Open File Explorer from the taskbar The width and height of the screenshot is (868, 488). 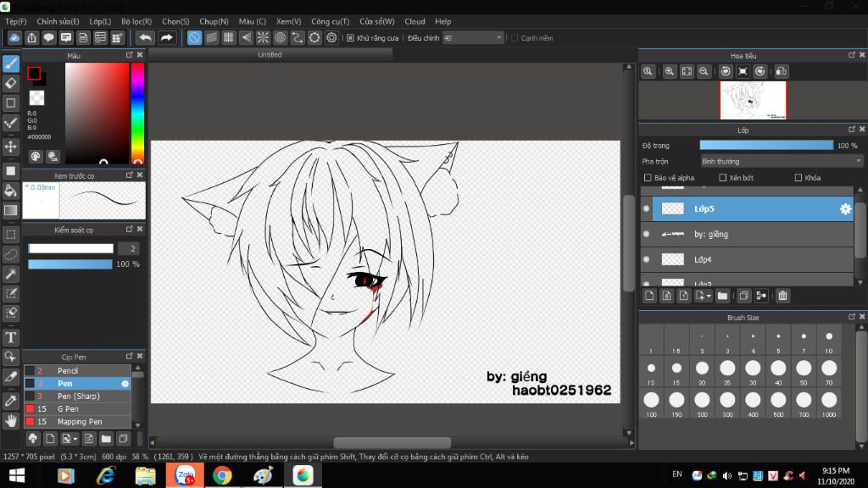(x=145, y=475)
